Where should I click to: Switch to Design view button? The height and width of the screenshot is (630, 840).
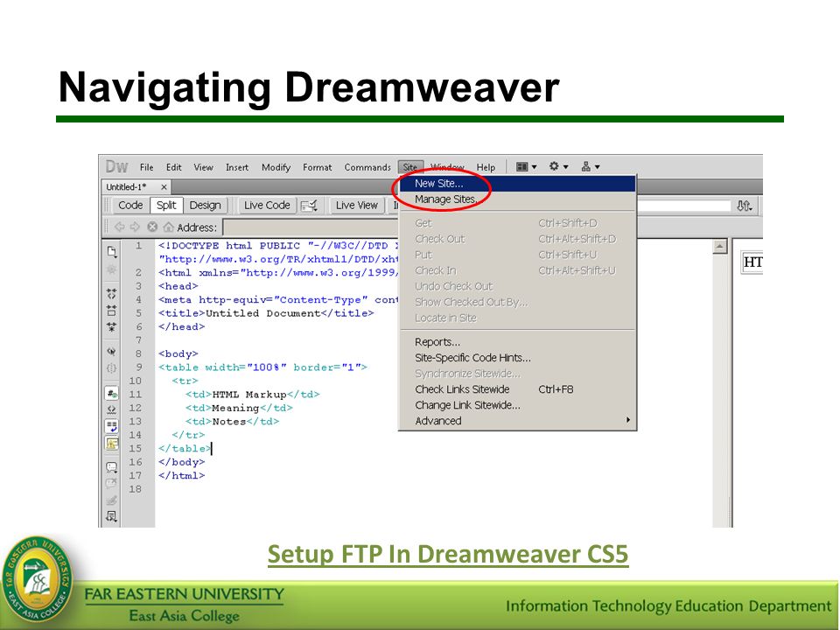pyautogui.click(x=205, y=205)
